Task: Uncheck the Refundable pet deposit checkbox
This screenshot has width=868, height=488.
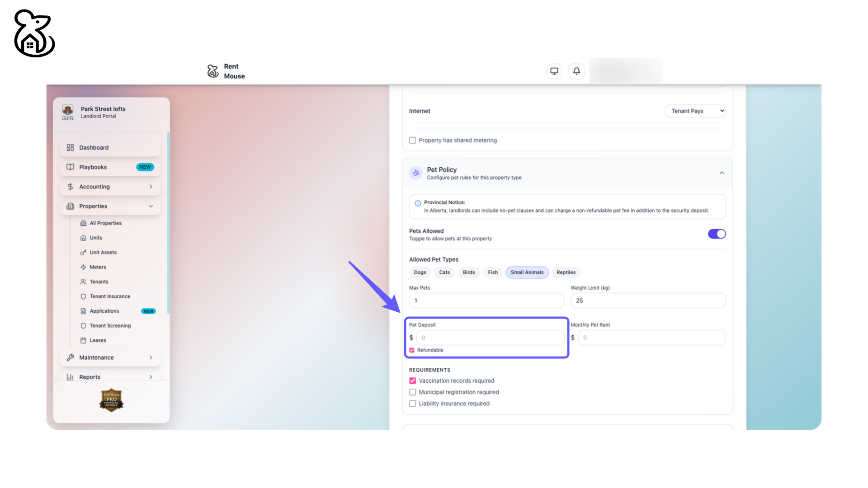Action: click(x=412, y=350)
